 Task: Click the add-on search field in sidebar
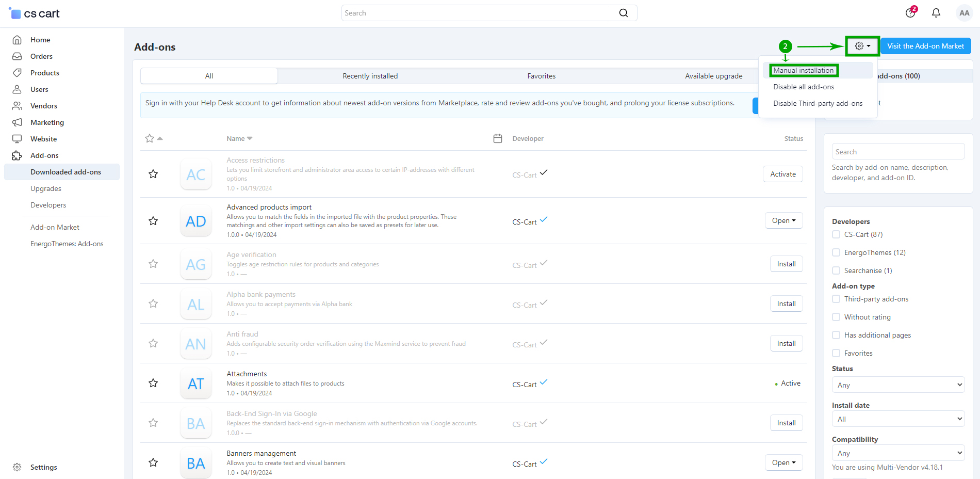(897, 152)
